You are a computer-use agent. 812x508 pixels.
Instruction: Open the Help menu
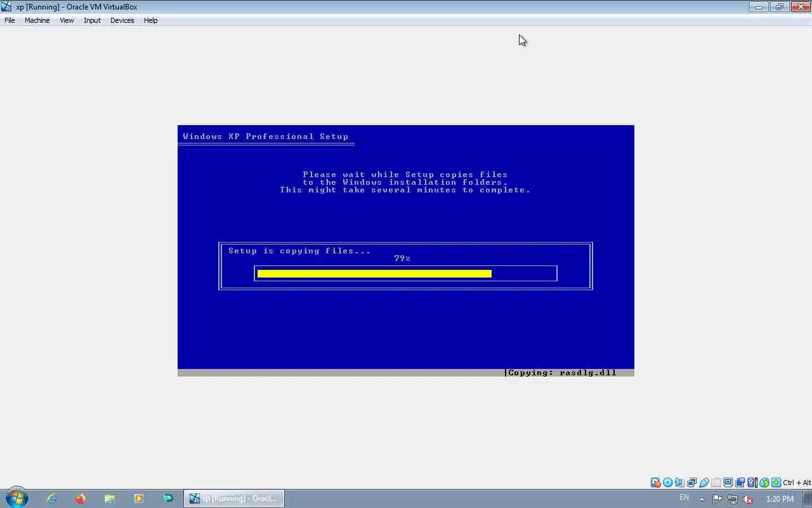click(150, 20)
